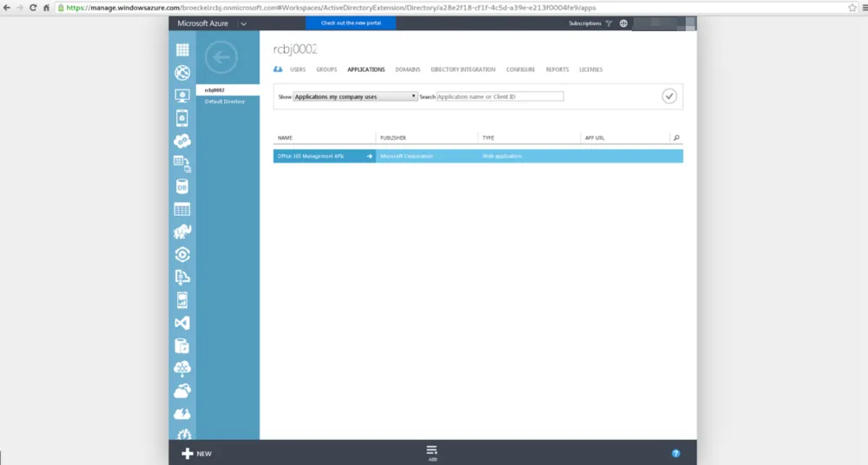Sort by NAME column header
Image resolution: width=868 pixels, height=465 pixels.
pos(285,138)
